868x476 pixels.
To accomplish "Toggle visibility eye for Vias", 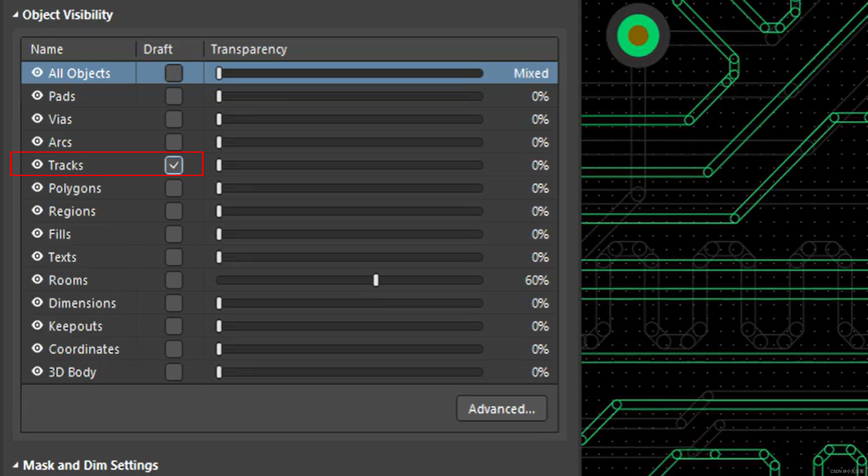I will click(37, 119).
